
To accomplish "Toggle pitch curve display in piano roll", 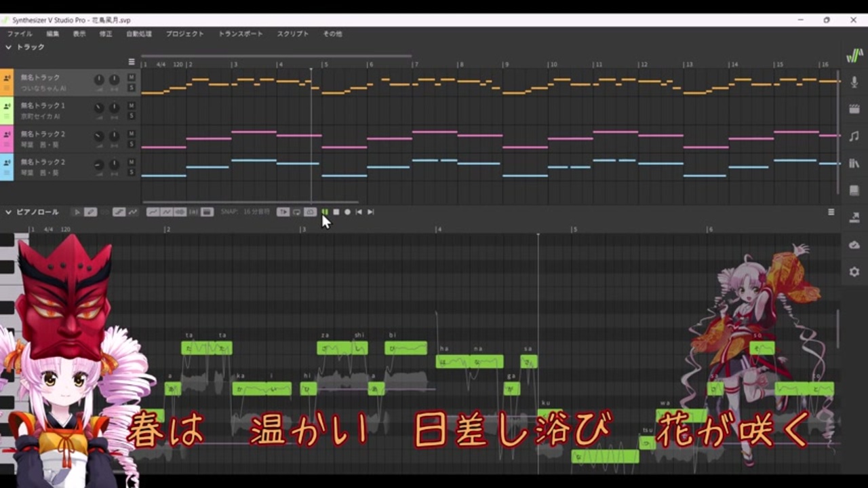I will pyautogui.click(x=153, y=212).
